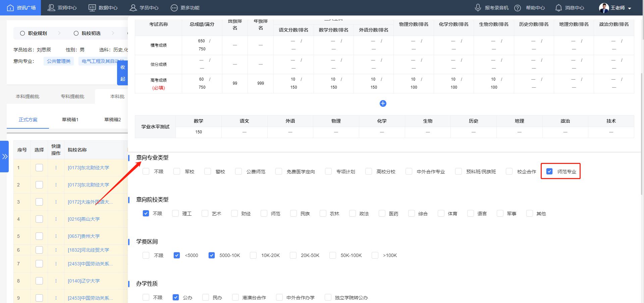Open the 帮助中心 question-mark icon
This screenshot has height=303, width=644.
tap(517, 7)
